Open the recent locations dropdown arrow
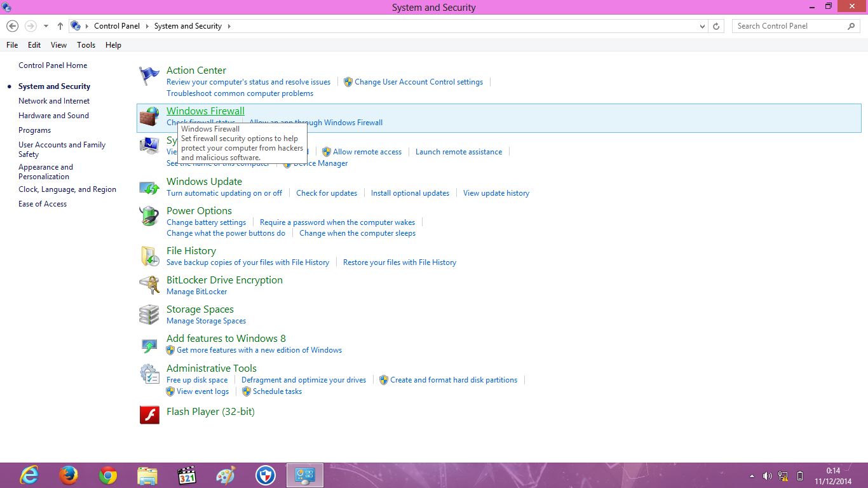868x488 pixels. [46, 26]
